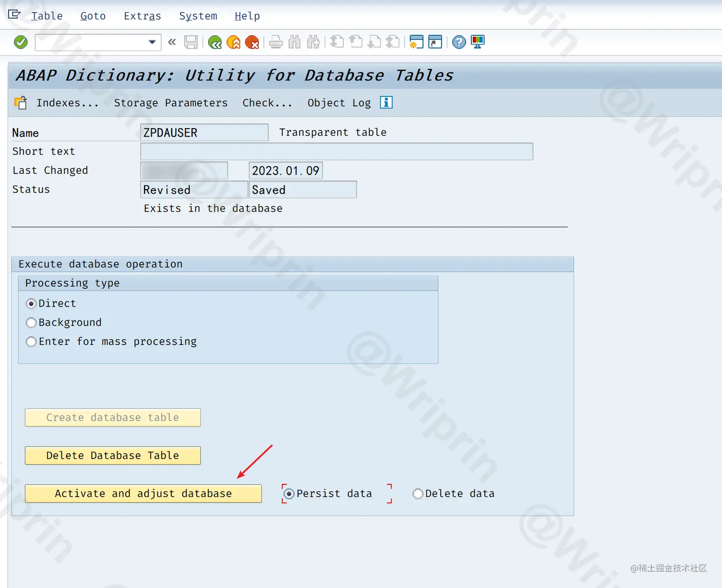Viewport: 722px width, 588px height.
Task: Click the Revised status field
Action: [x=194, y=190]
